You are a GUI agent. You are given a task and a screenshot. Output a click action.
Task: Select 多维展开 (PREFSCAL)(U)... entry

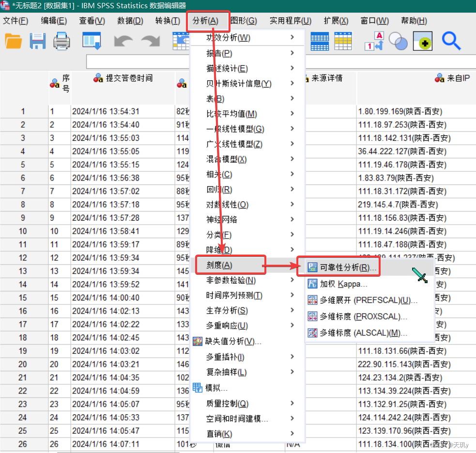pyautogui.click(x=368, y=300)
